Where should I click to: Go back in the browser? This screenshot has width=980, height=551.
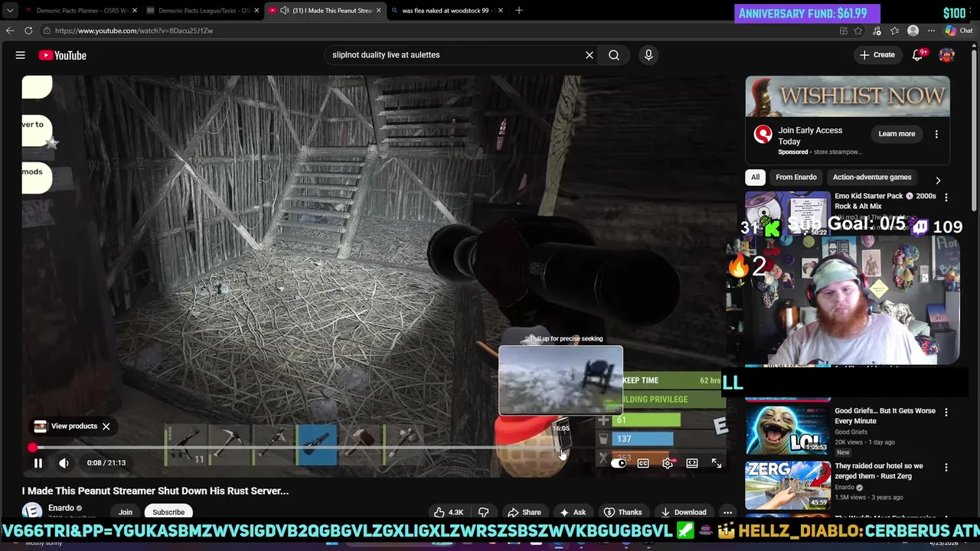coord(10,31)
